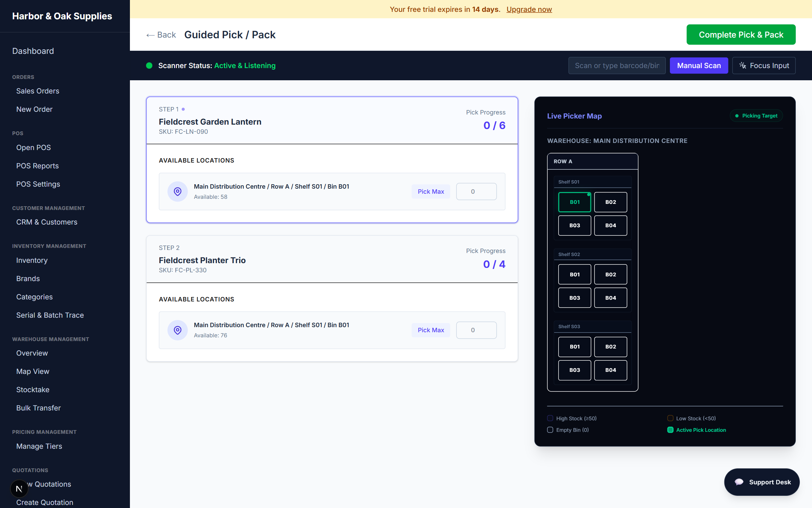Open Sales Orders in sidebar
The height and width of the screenshot is (508, 812).
tap(38, 91)
